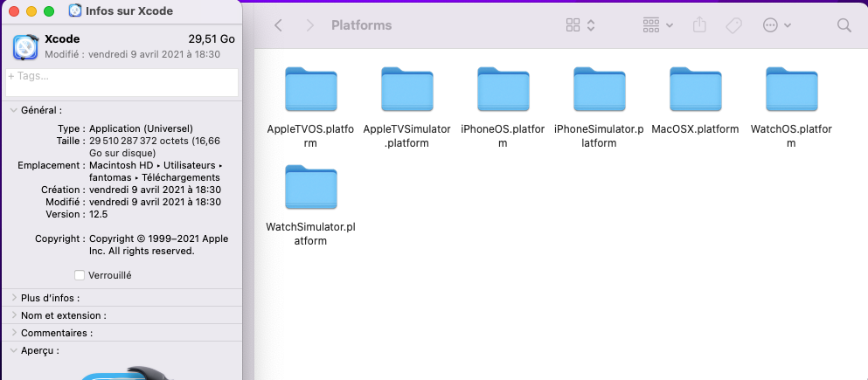The image size is (868, 380).
Task: Click the green zoom button of Infos window
Action: tap(49, 11)
